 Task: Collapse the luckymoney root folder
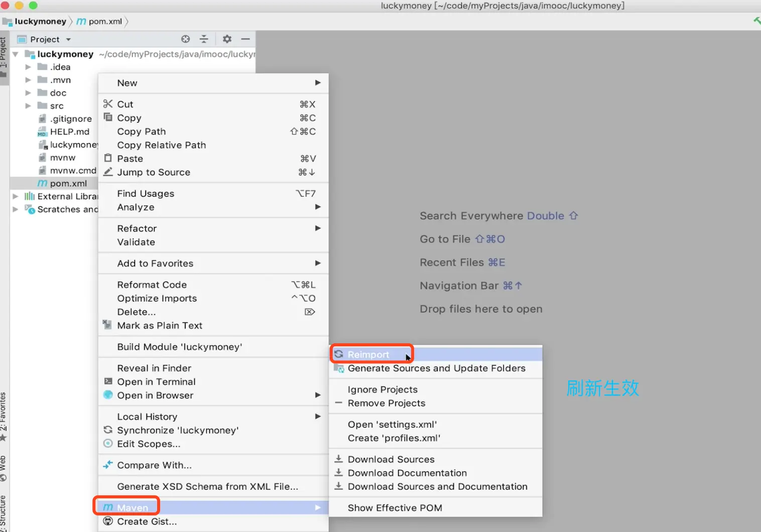click(16, 54)
